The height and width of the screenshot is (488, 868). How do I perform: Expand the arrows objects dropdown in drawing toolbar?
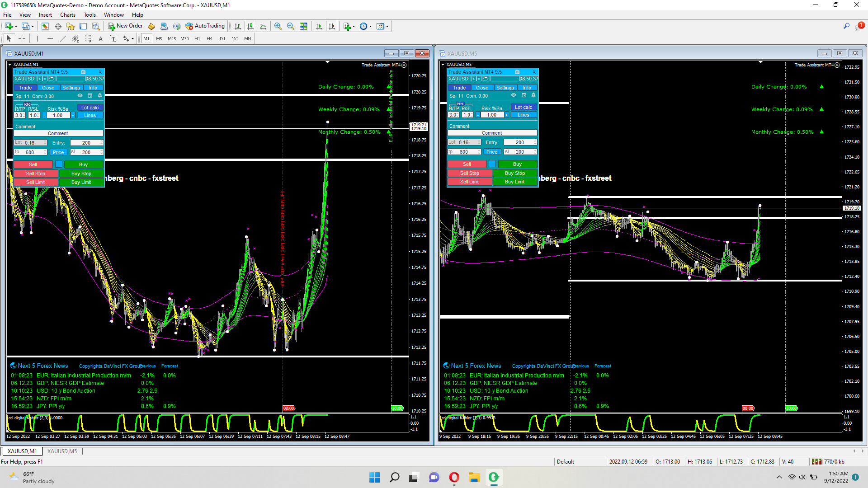[x=132, y=39]
